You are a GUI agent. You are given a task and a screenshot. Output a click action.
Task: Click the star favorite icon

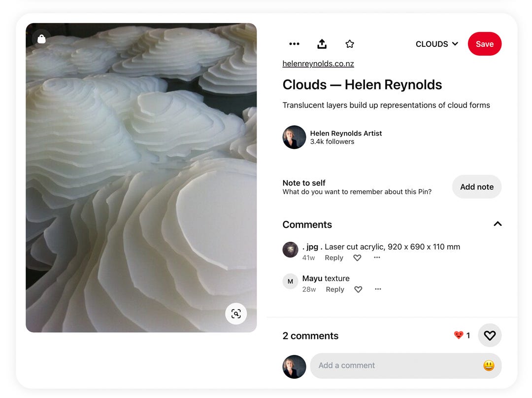[x=350, y=44]
